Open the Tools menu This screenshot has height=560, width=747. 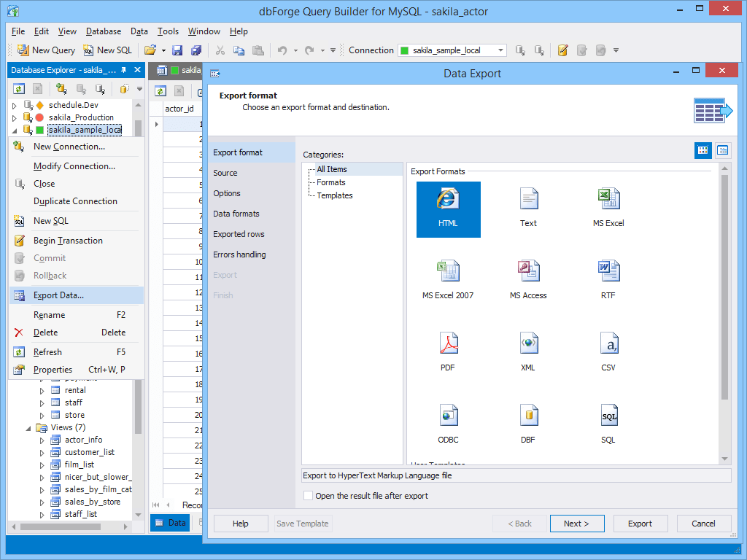pos(168,31)
